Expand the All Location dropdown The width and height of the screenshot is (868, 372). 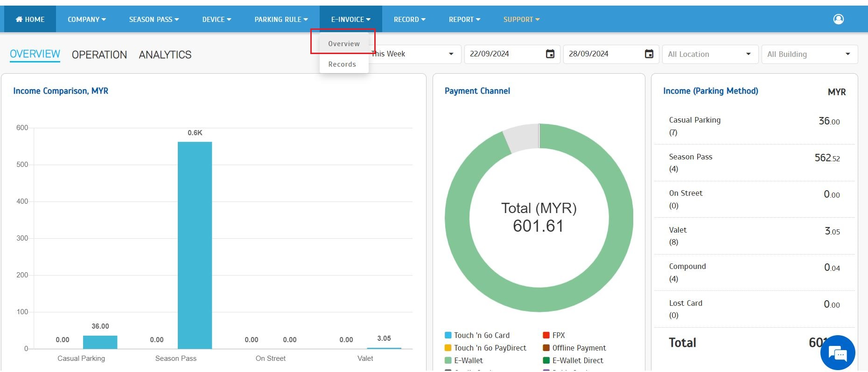pyautogui.click(x=709, y=54)
